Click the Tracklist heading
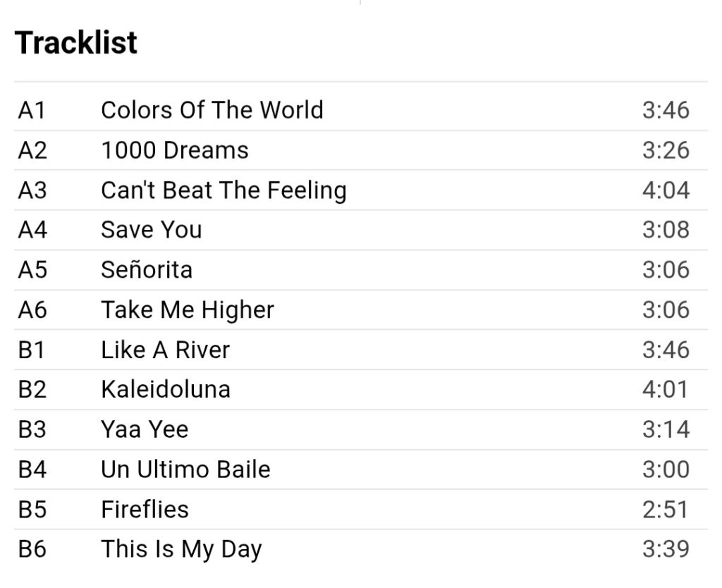Image resolution: width=722 pixels, height=588 pixels. point(76,42)
